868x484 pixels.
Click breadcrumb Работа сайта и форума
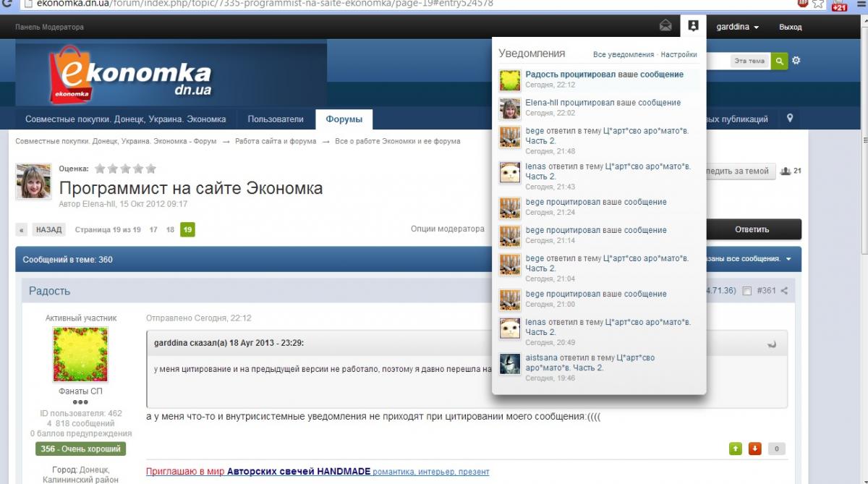(276, 141)
